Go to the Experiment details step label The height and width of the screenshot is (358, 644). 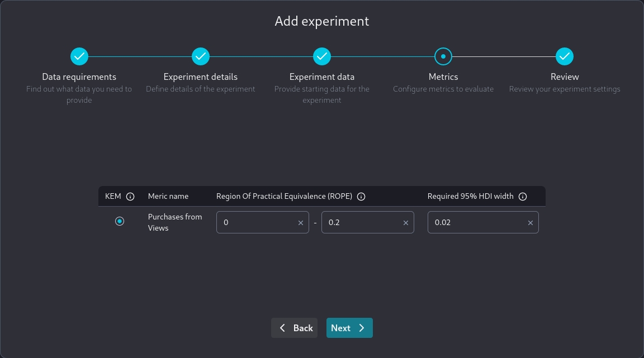tap(201, 77)
